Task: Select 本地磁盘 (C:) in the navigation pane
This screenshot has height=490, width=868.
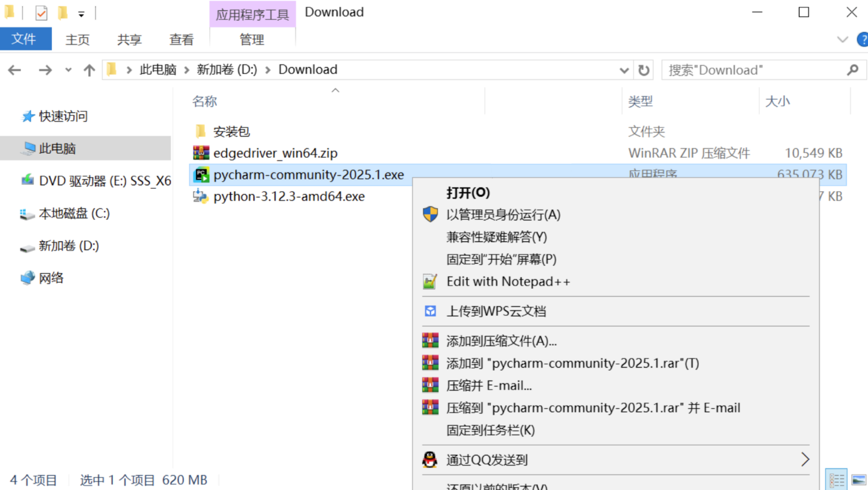Action: pyautogui.click(x=65, y=213)
